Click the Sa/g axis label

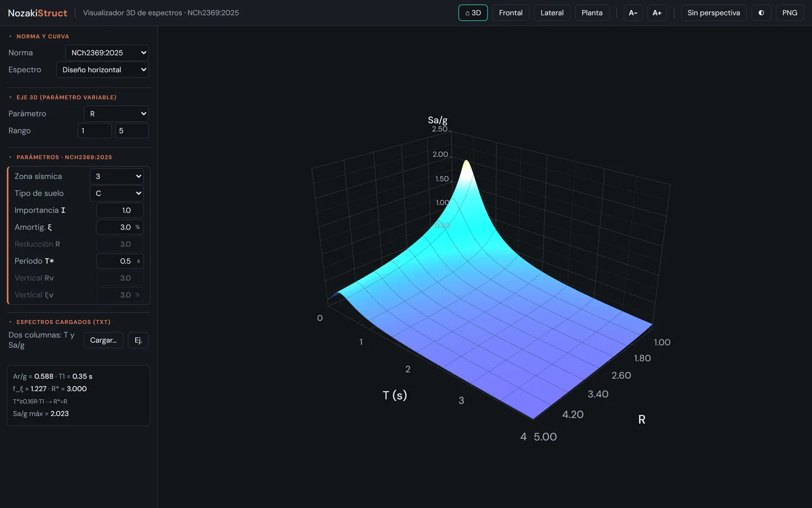click(438, 120)
